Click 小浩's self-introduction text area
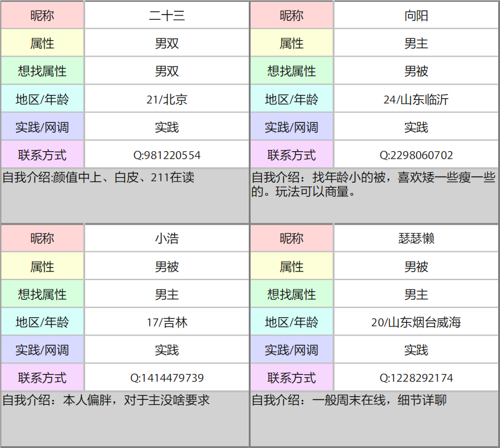 coord(123,401)
